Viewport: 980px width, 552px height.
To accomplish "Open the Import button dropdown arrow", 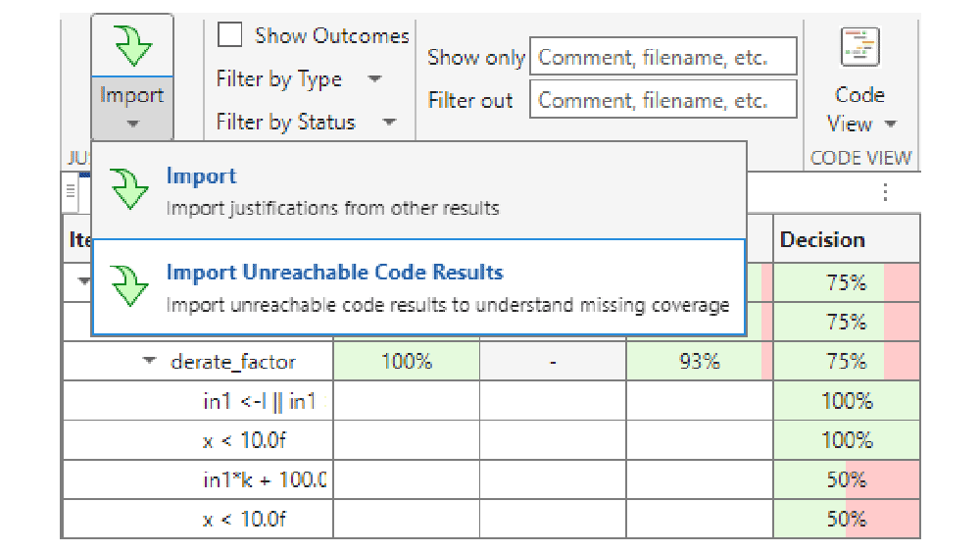I will (132, 124).
